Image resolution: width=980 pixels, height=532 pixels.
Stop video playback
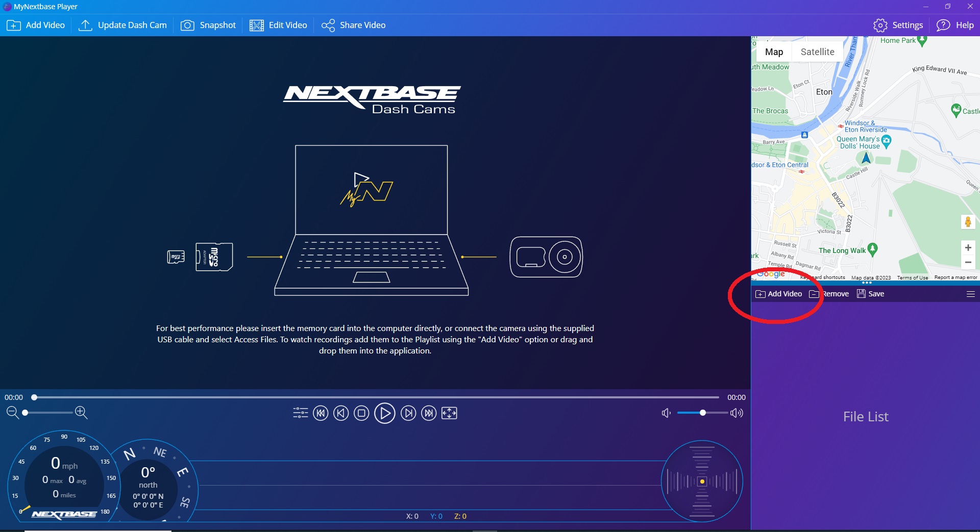pyautogui.click(x=361, y=413)
